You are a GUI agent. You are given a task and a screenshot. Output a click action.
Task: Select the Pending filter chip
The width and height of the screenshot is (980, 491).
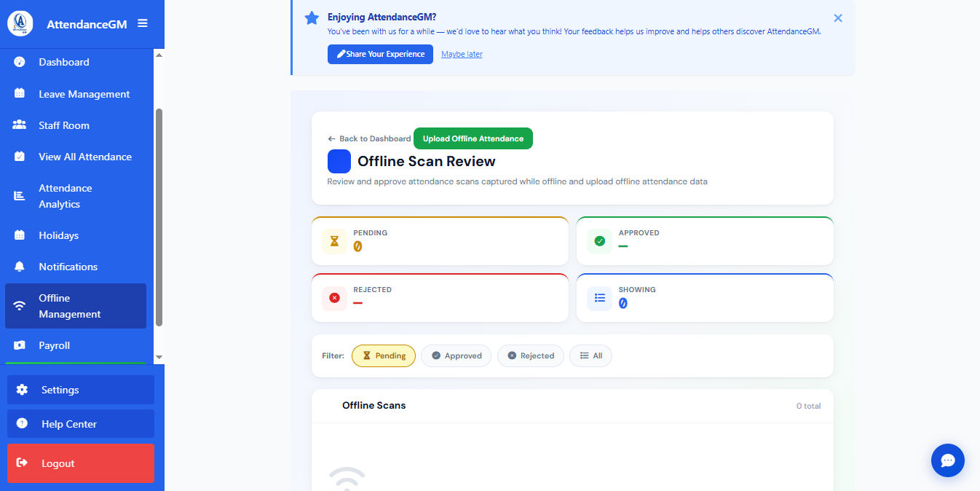tap(384, 356)
